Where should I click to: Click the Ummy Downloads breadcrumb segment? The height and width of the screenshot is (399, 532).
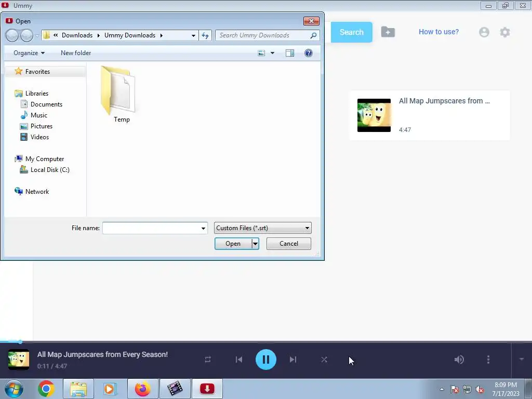(x=129, y=35)
